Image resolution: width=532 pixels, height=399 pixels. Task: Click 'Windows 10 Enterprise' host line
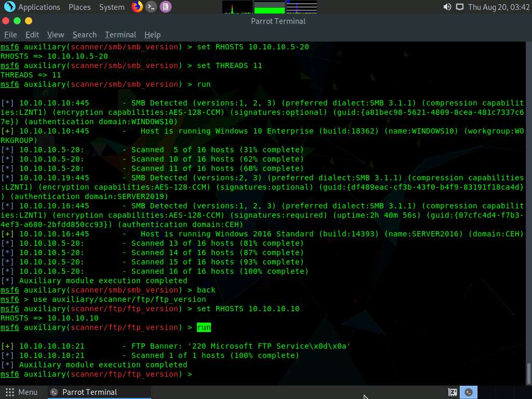[262, 131]
